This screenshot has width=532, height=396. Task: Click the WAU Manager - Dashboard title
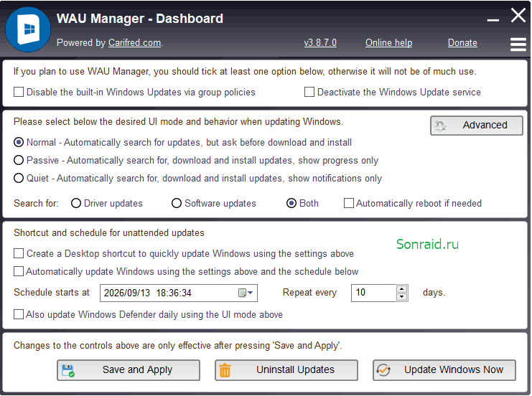pos(140,19)
